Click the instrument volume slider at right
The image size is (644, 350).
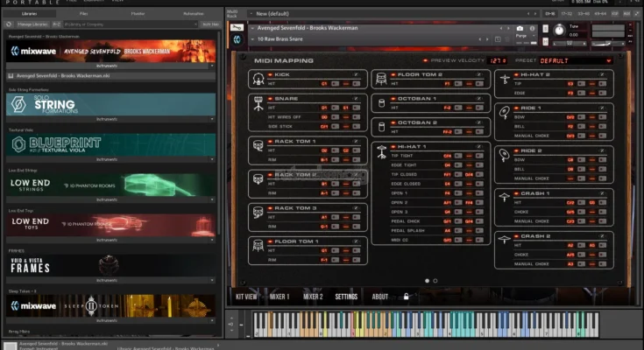pos(606,43)
